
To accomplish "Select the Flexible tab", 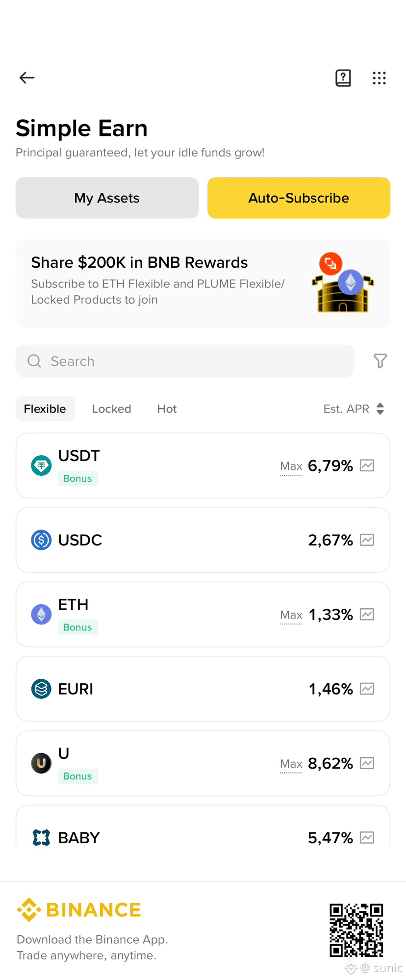I will pyautogui.click(x=45, y=409).
